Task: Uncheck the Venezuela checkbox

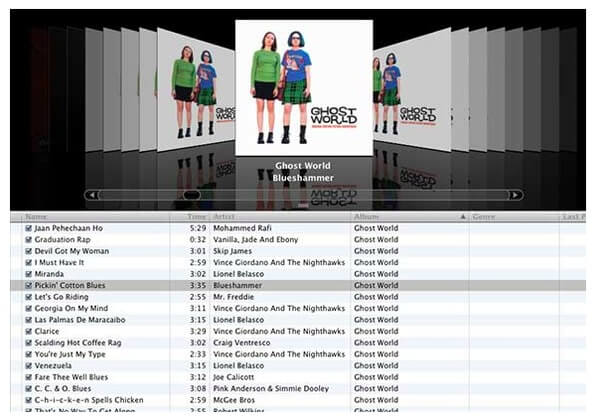Action: [28, 366]
